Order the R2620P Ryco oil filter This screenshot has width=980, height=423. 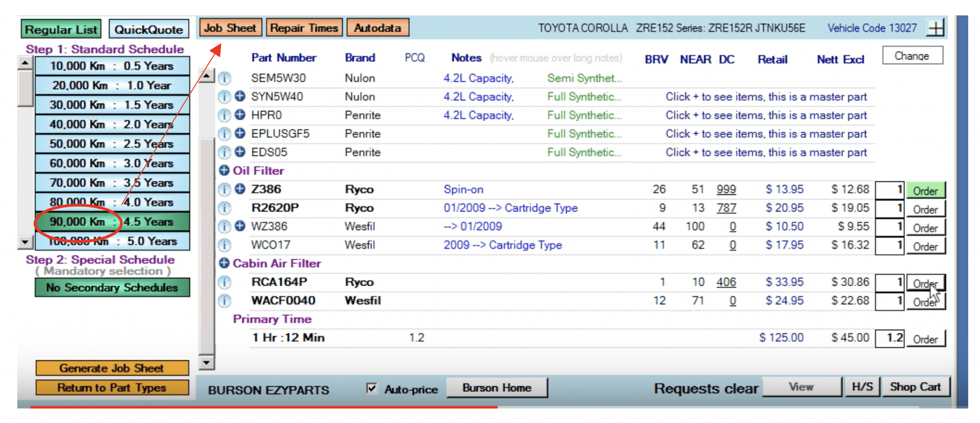(x=925, y=209)
